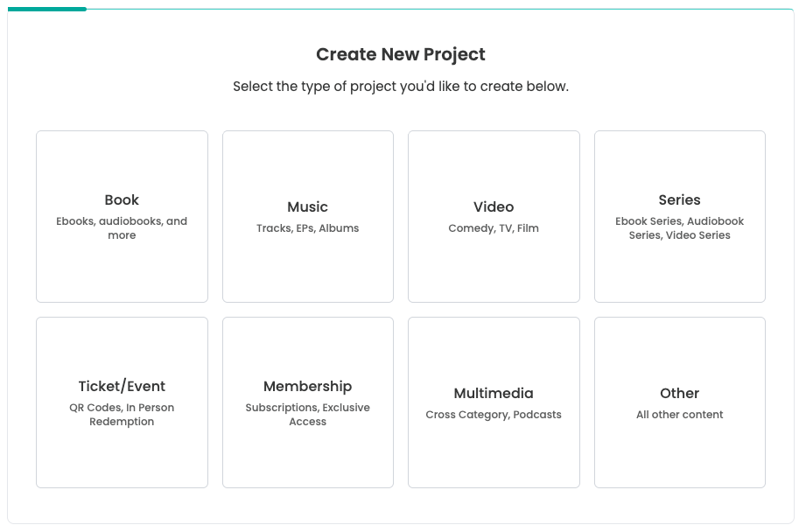Select the Book project type card
The height and width of the screenshot is (532, 806).
[122, 214]
